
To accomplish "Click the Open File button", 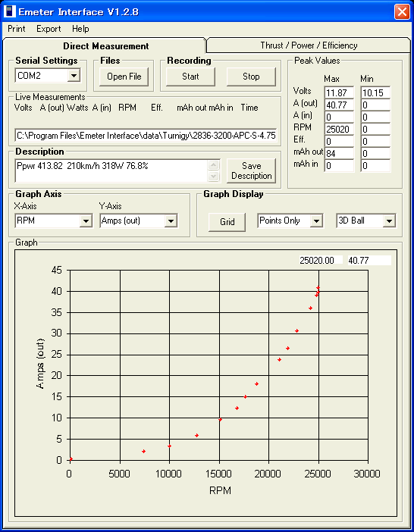I will click(124, 77).
